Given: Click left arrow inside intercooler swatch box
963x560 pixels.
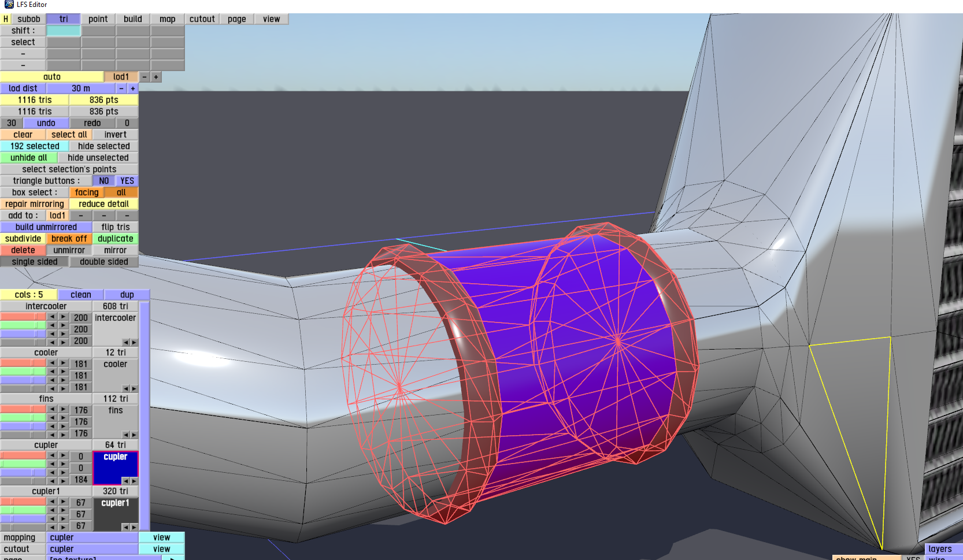Looking at the screenshot, I should pyautogui.click(x=125, y=342).
